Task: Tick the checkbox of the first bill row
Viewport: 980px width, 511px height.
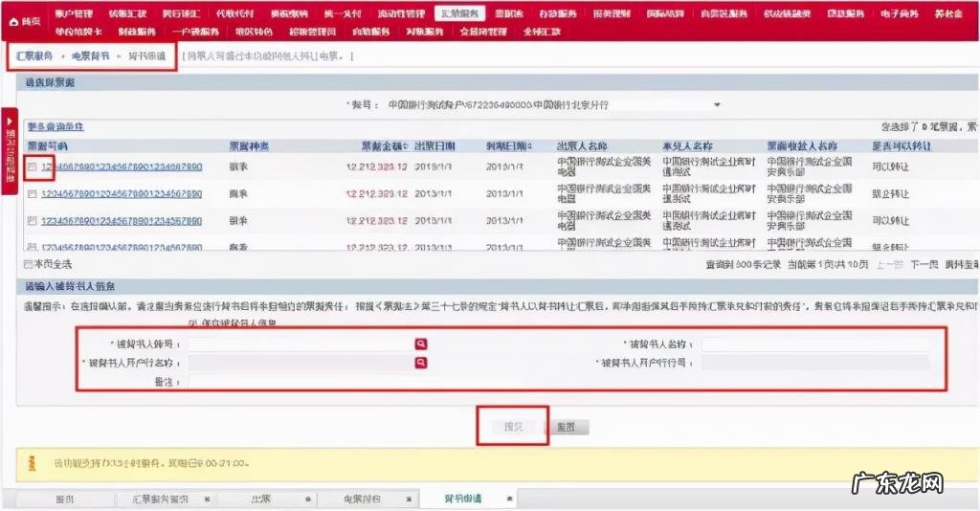Action: coord(32,167)
